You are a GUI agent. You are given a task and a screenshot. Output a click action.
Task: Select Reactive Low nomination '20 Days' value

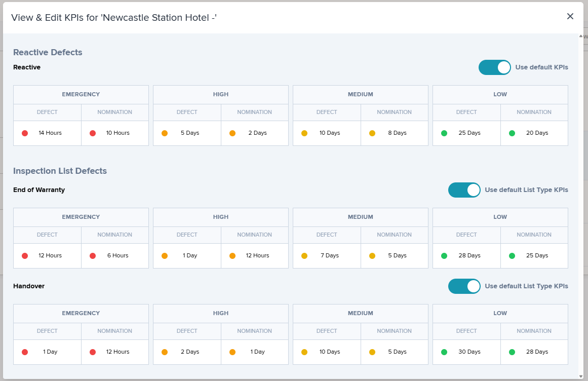click(x=537, y=133)
